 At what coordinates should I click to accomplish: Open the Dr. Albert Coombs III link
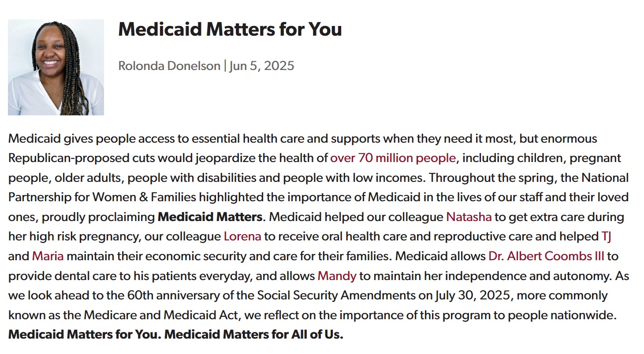546,256
